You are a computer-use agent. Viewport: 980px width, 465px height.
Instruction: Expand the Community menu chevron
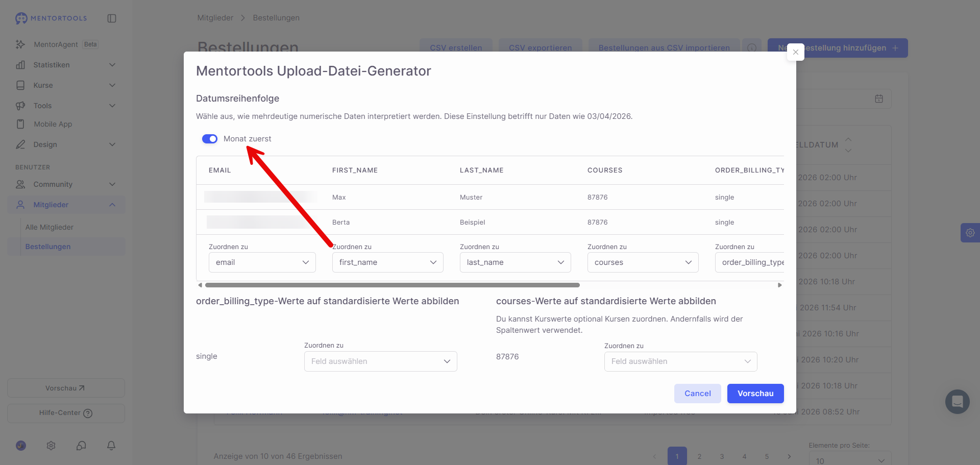click(112, 184)
